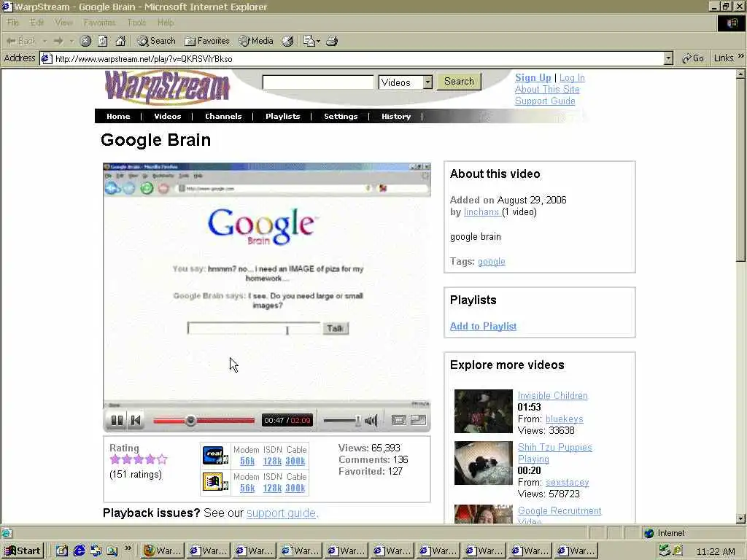Print the page with the printer icon
The width and height of the screenshot is (747, 560).
tap(332, 41)
